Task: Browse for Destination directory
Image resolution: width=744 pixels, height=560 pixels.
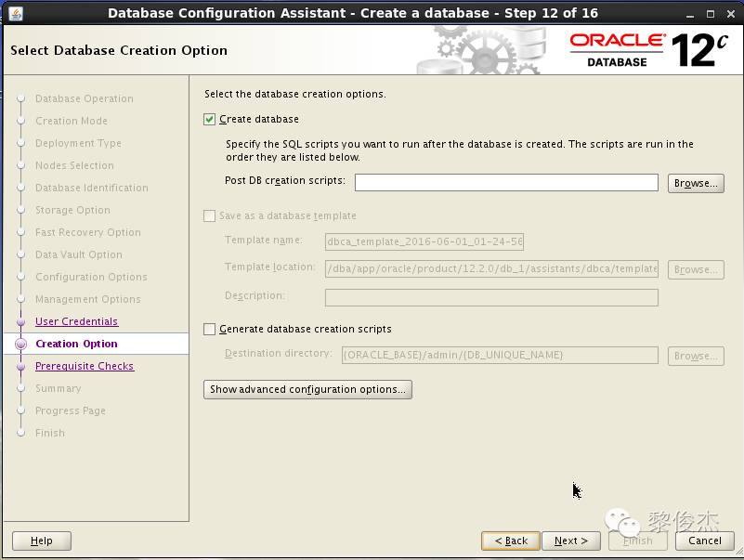Action: pos(696,356)
